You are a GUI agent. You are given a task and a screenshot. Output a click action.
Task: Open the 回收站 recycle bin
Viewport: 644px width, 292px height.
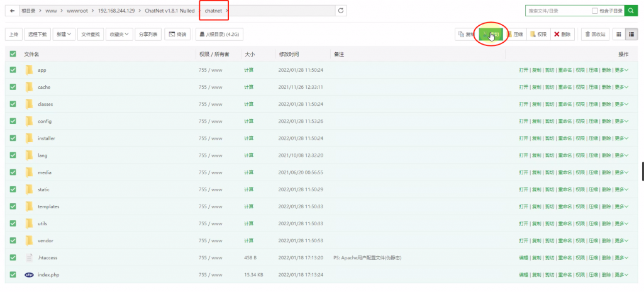coord(595,35)
